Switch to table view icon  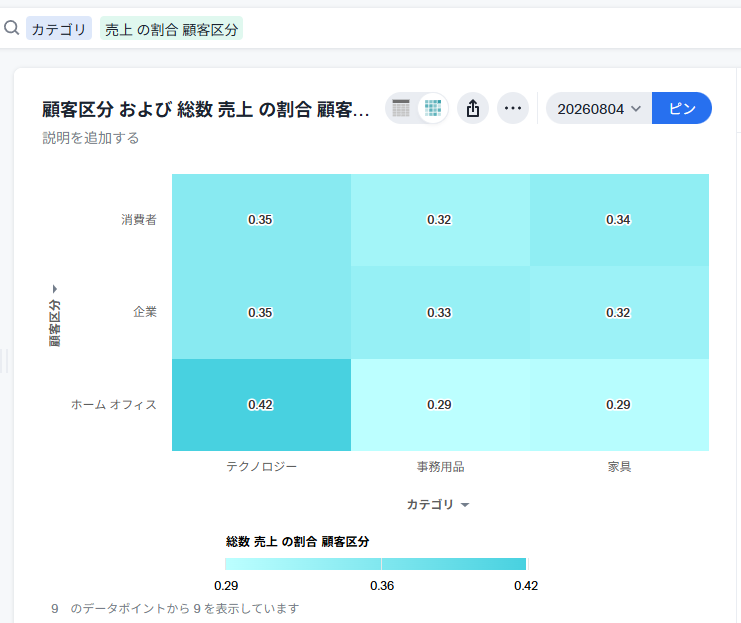click(x=401, y=108)
